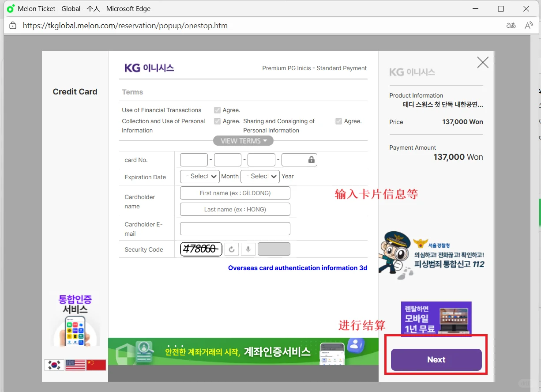Open the expiration Year dropdown
The height and width of the screenshot is (392, 541).
pos(260,176)
